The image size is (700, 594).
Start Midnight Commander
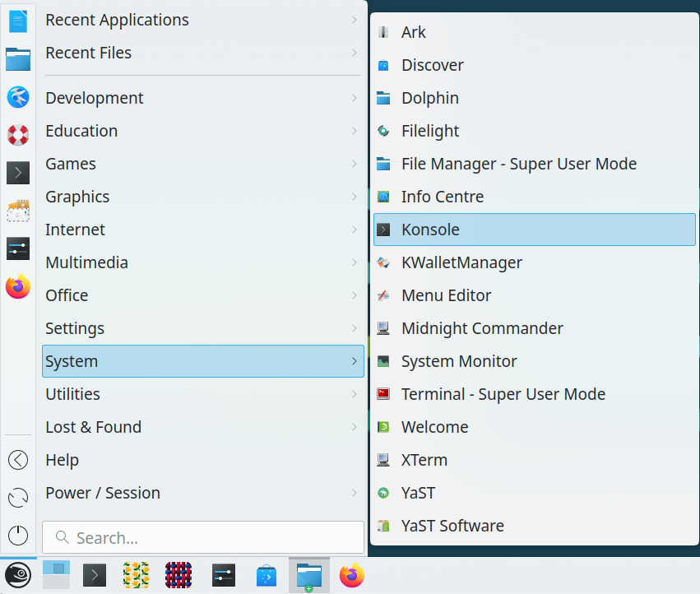point(535,328)
